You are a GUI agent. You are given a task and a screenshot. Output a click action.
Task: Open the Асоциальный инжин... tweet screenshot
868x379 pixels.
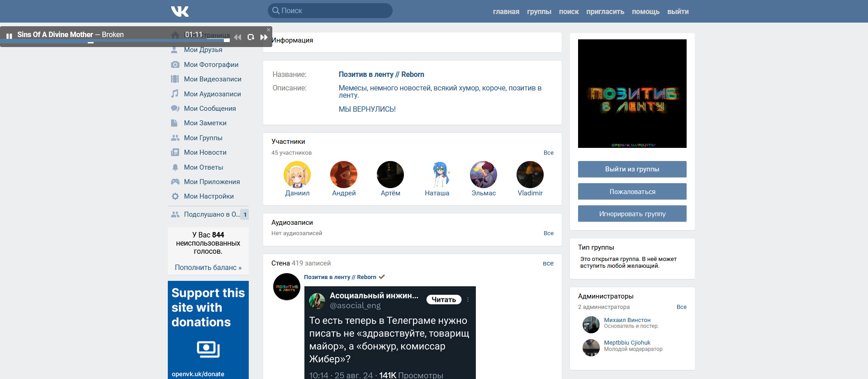click(390, 332)
